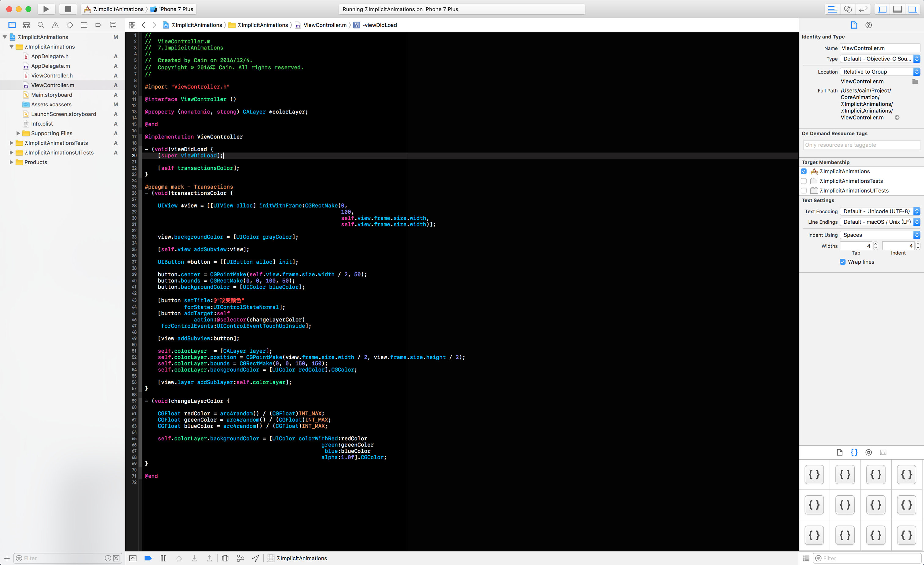Pause program execution in debug bar
This screenshot has width=924, height=565.
(x=163, y=558)
